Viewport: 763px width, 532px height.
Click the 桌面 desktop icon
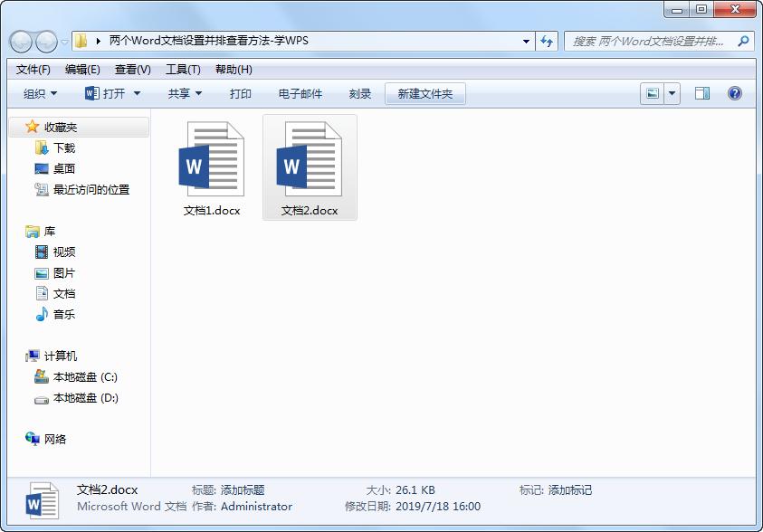(42, 169)
